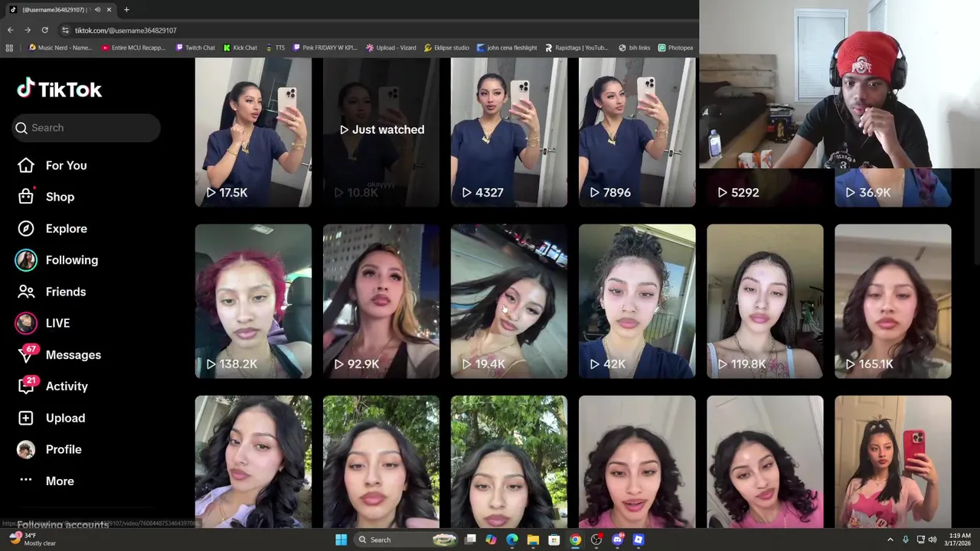The width and height of the screenshot is (980, 551).
Task: Click the browser back arrow
Action: 10,30
